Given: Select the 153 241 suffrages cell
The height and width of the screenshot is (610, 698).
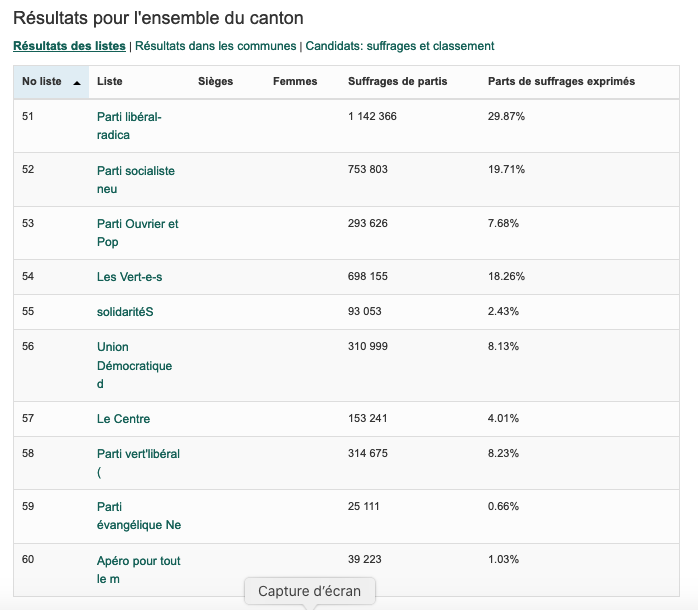Looking at the screenshot, I should point(368,418).
